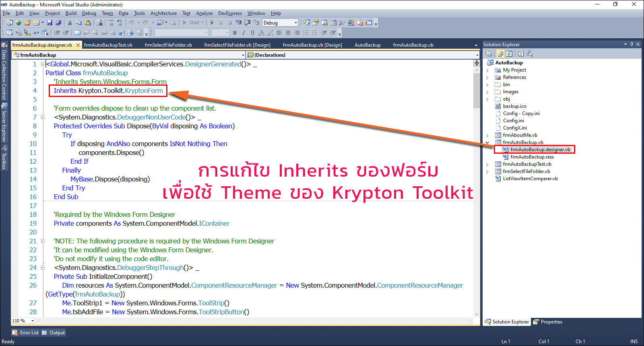Screen dimensions: 644x346
Task: Collapse the frmAutoBackup.vb tree node
Action: pyautogui.click(x=487, y=142)
